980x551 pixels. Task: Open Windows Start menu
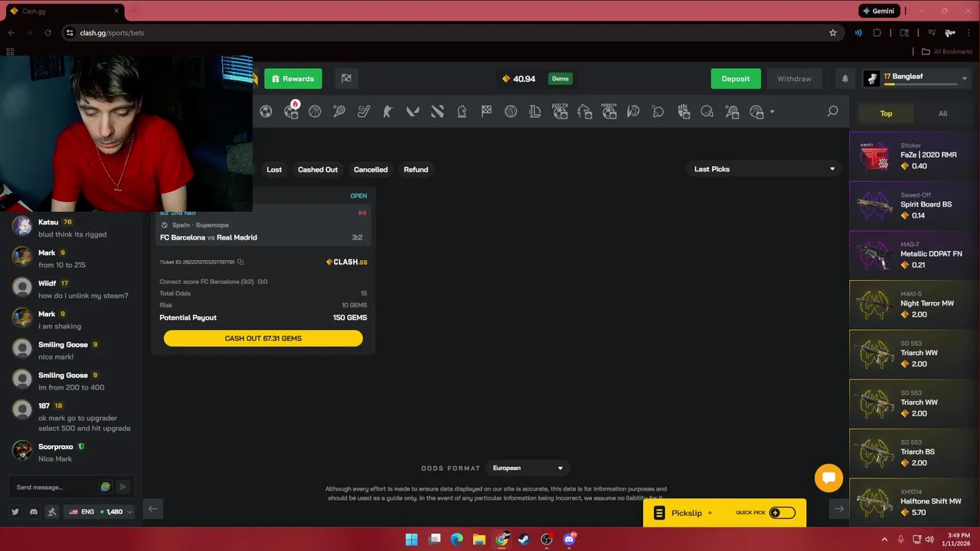411,540
